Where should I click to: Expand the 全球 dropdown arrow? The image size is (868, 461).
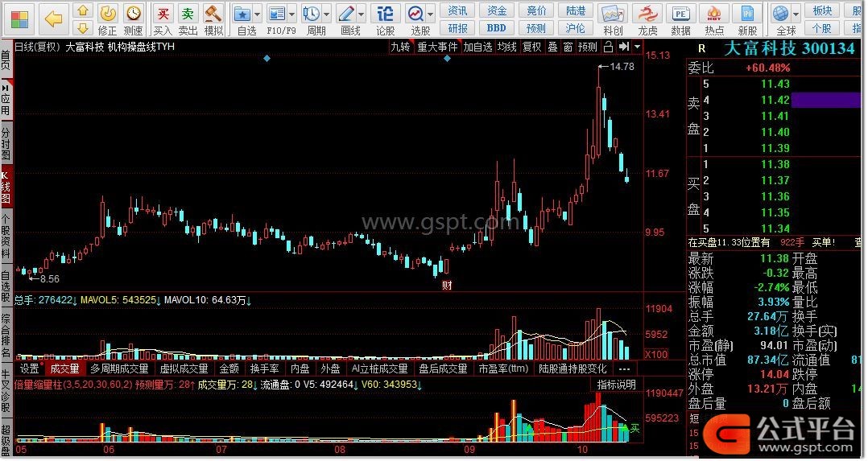click(x=796, y=14)
